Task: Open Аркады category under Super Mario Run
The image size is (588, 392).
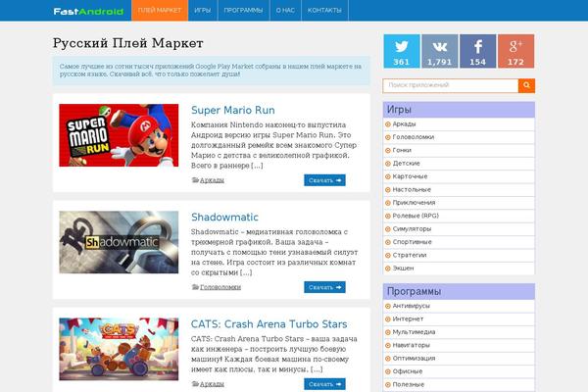Action: tap(212, 180)
